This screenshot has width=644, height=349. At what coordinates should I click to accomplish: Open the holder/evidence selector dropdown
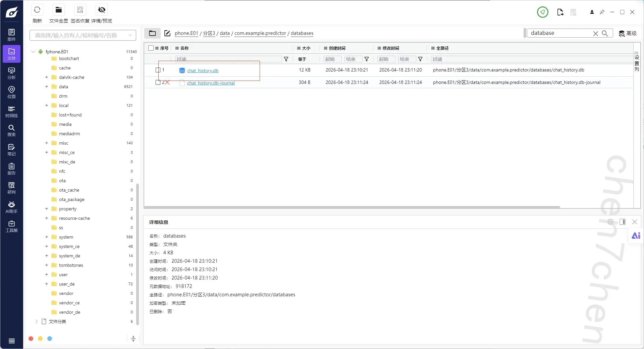[83, 35]
